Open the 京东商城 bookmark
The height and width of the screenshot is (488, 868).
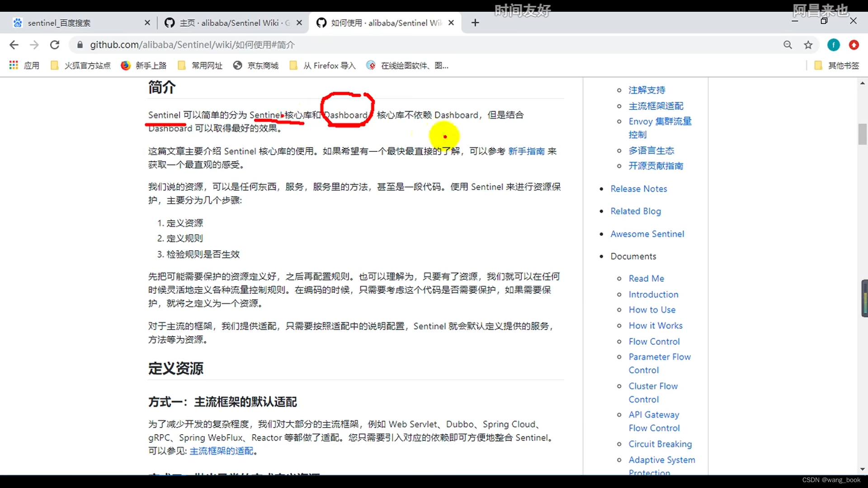[256, 66]
